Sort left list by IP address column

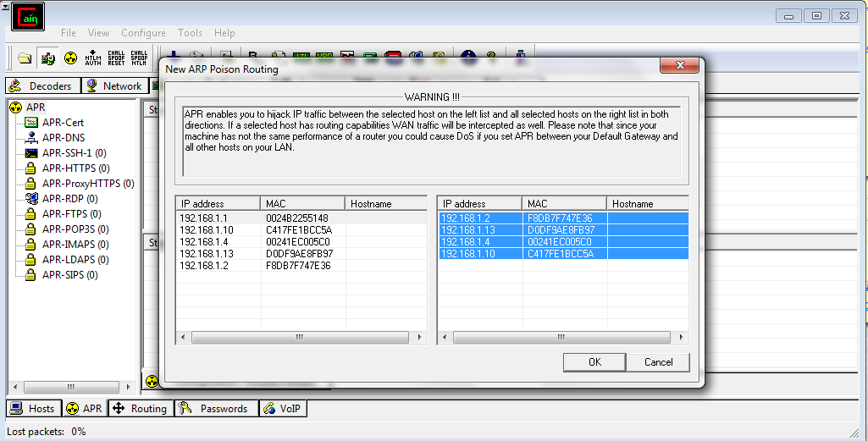pos(218,204)
